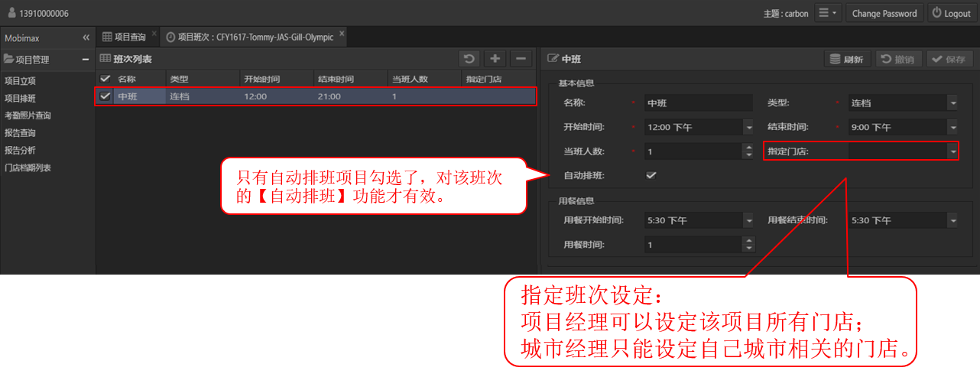
Task: Open the 开始时间 time dropdown
Action: point(748,128)
